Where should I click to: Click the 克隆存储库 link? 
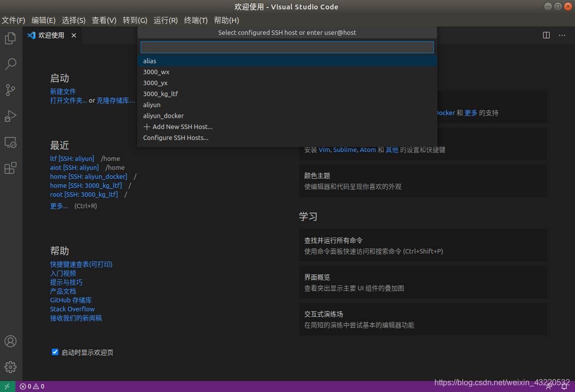coord(116,101)
